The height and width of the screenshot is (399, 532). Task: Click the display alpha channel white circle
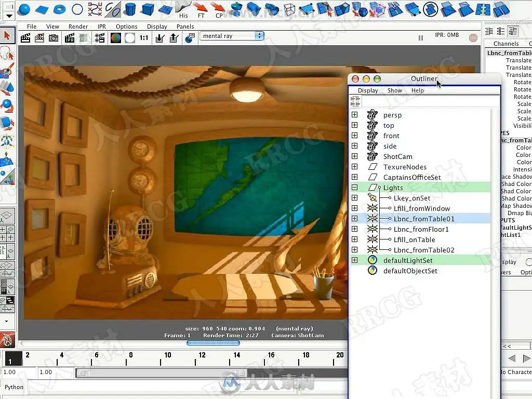point(129,38)
